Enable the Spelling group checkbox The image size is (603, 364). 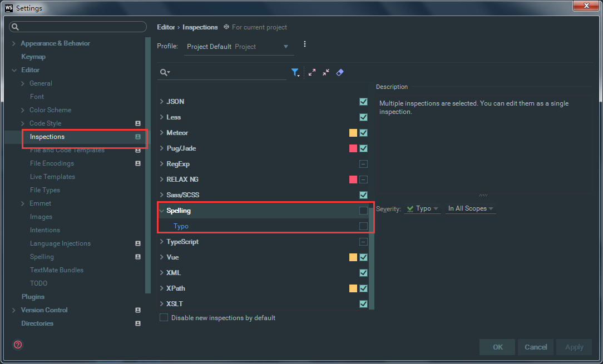[363, 210]
